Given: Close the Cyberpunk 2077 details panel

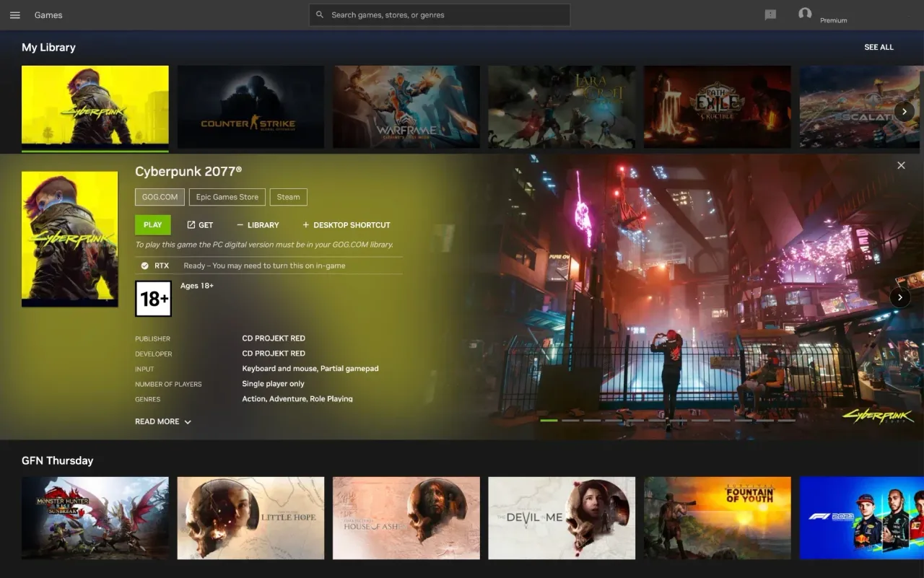Looking at the screenshot, I should [x=901, y=165].
